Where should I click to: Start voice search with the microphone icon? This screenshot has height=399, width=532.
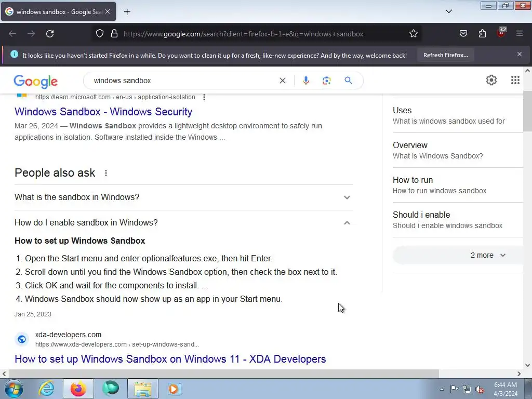pos(305,81)
